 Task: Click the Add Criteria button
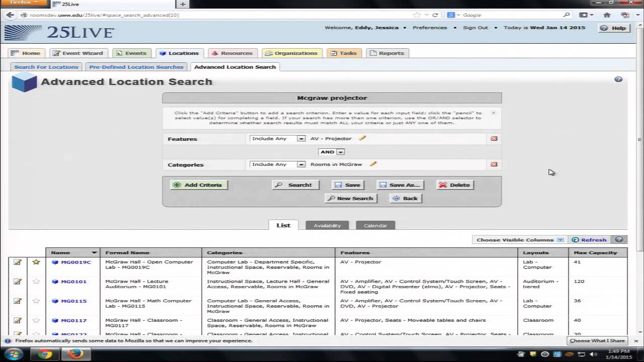(199, 185)
